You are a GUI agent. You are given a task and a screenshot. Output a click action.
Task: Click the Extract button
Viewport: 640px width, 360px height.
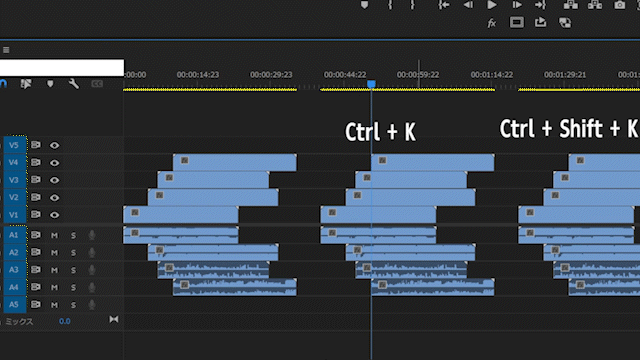coord(595,5)
